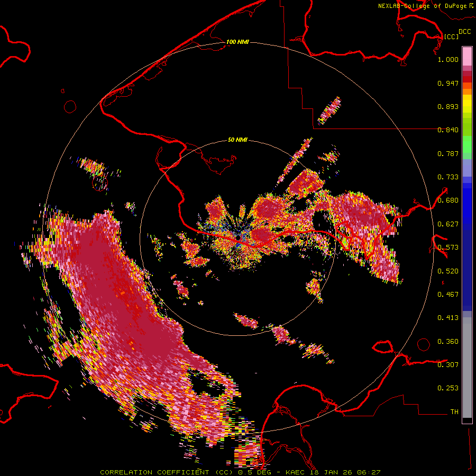476x476 pixels.
Task: Click the 50 NMI range ring label
Action: tap(237, 140)
